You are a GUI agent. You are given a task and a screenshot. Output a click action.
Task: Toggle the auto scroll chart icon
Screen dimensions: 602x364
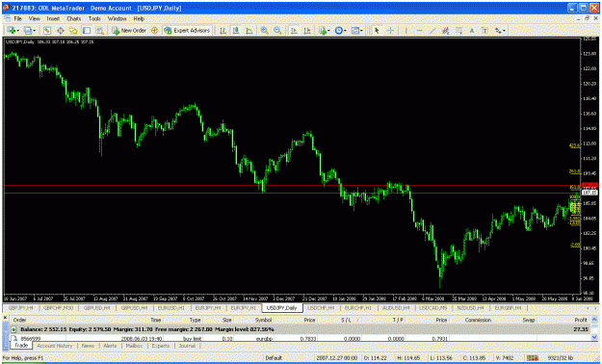(x=294, y=31)
